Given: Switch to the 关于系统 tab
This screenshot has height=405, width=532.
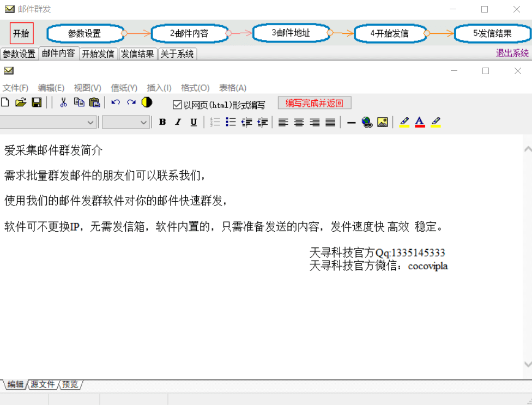Looking at the screenshot, I should (x=177, y=53).
